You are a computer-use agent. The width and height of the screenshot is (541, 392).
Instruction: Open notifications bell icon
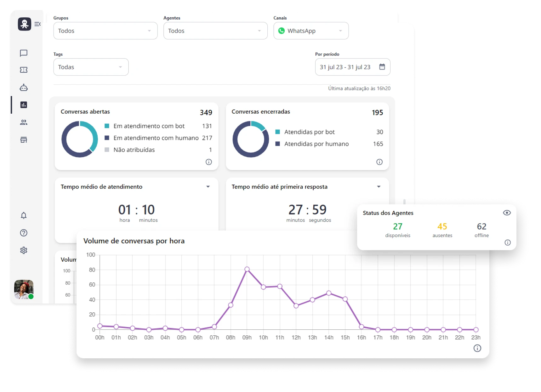pos(24,215)
